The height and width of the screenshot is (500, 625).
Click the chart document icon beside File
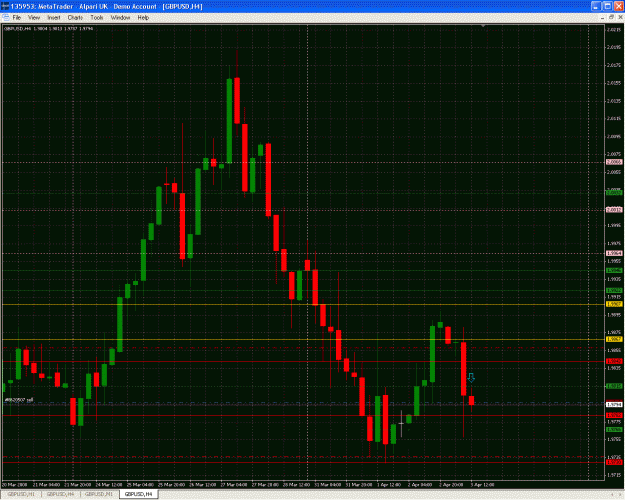tap(6, 18)
